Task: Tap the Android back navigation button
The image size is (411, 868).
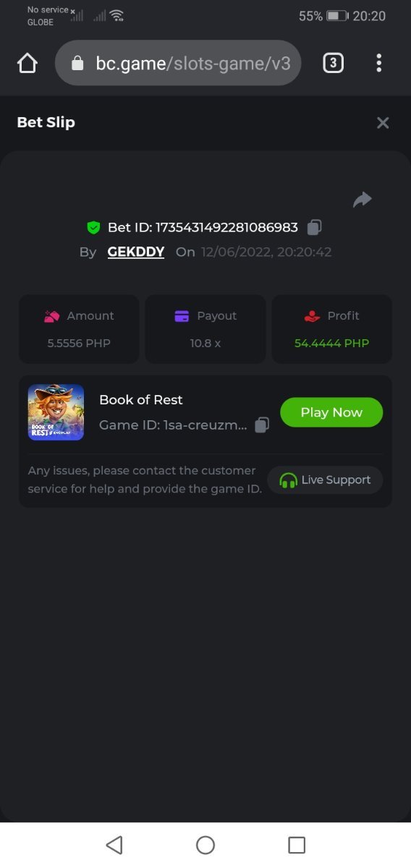Action: (x=114, y=845)
